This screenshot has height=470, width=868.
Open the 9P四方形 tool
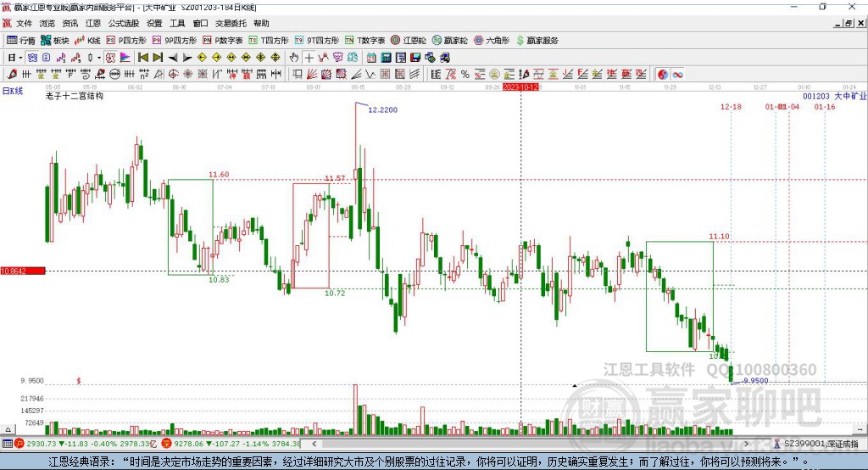pyautogui.click(x=175, y=41)
